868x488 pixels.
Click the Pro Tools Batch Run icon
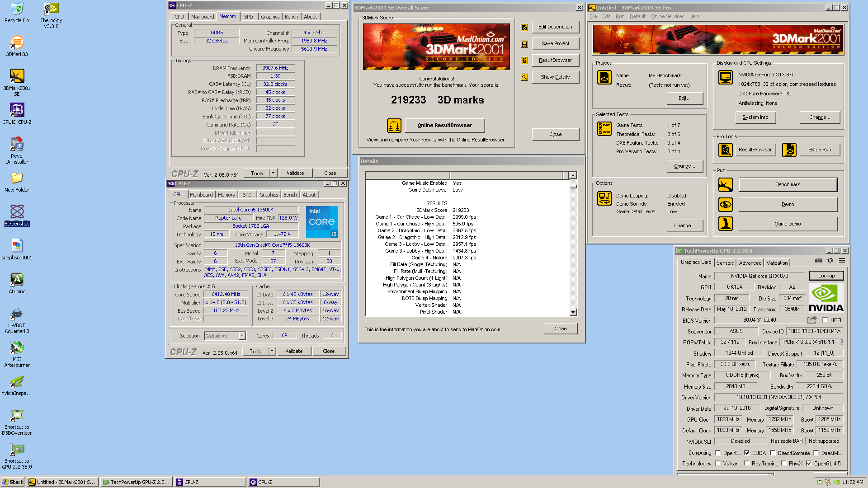pyautogui.click(x=789, y=150)
